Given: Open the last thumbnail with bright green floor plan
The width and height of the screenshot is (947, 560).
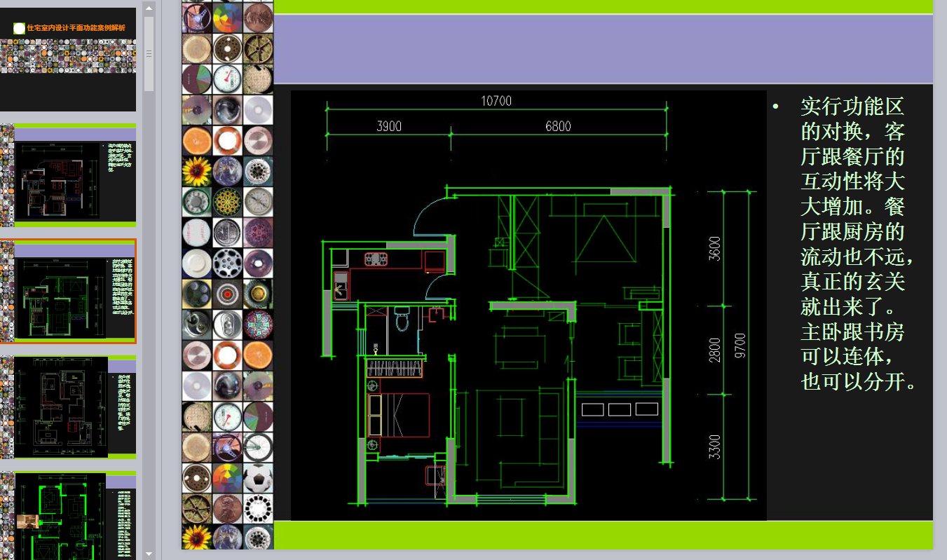Looking at the screenshot, I should tap(68, 515).
